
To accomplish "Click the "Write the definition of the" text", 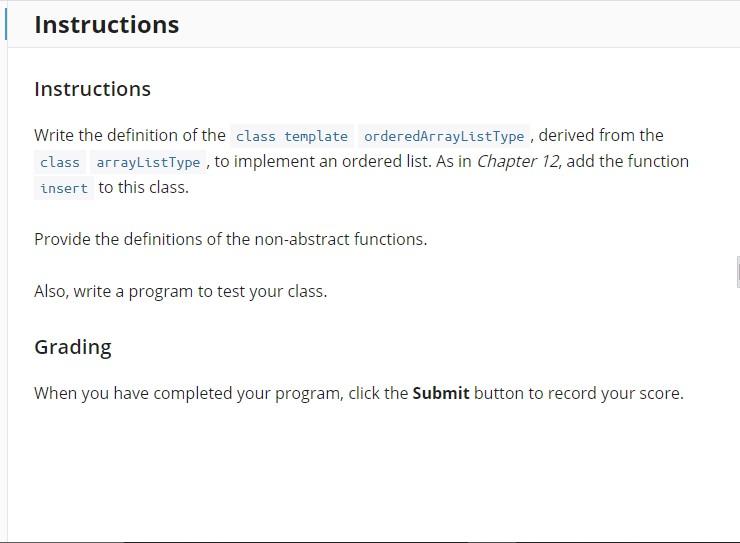I will coord(130,135).
